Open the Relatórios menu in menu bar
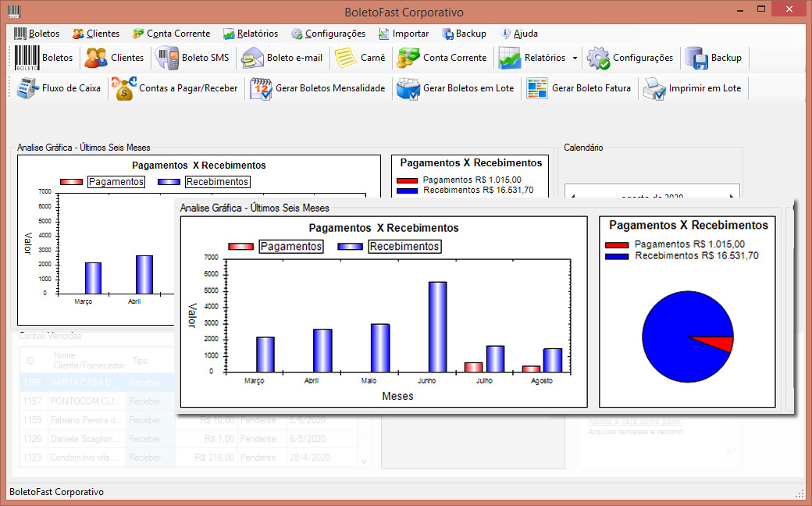 click(x=251, y=34)
